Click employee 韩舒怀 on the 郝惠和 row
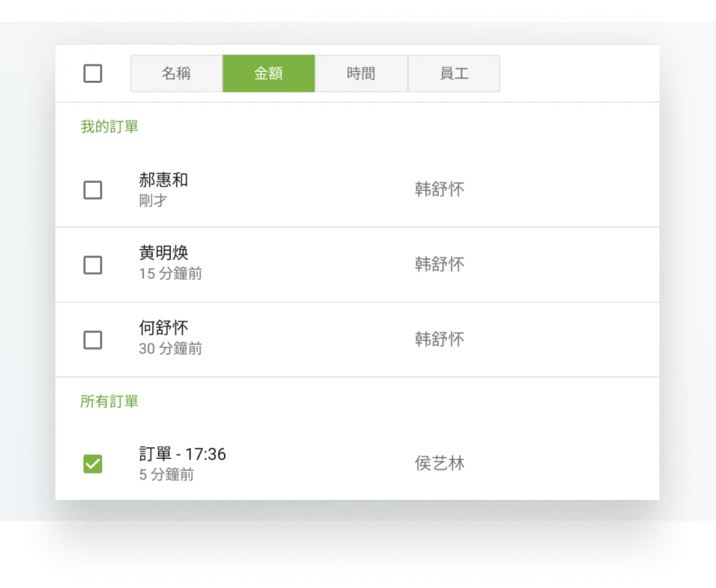716x588 pixels. pos(438,189)
